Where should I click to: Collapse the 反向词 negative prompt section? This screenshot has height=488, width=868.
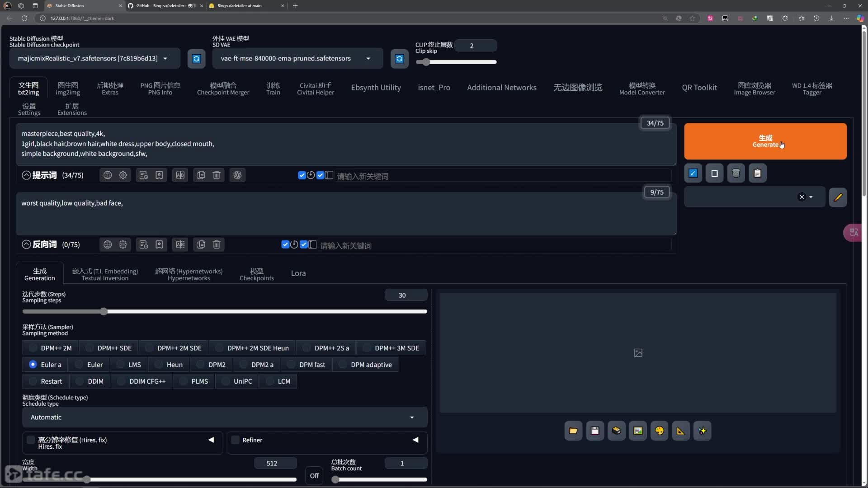26,244
